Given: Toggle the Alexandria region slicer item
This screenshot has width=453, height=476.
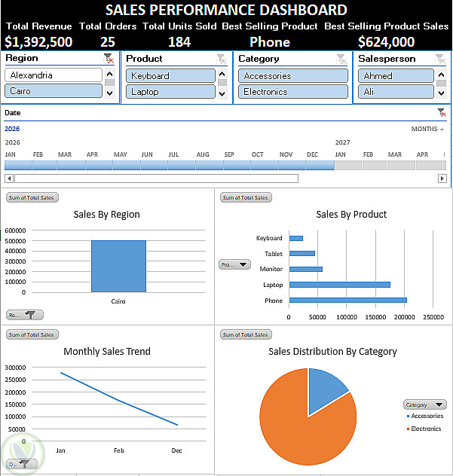Looking at the screenshot, I should click(54, 75).
